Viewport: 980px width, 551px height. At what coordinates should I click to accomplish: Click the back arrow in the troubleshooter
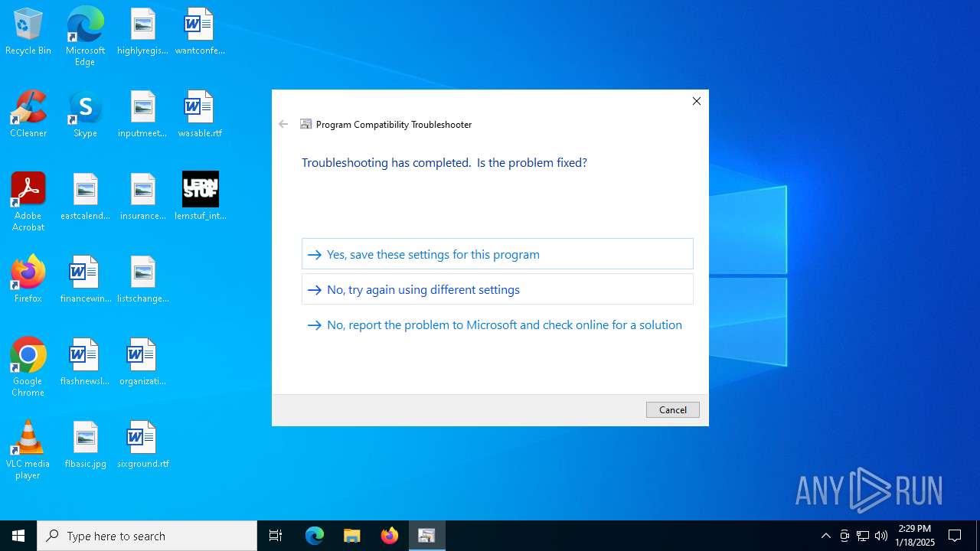click(x=283, y=124)
